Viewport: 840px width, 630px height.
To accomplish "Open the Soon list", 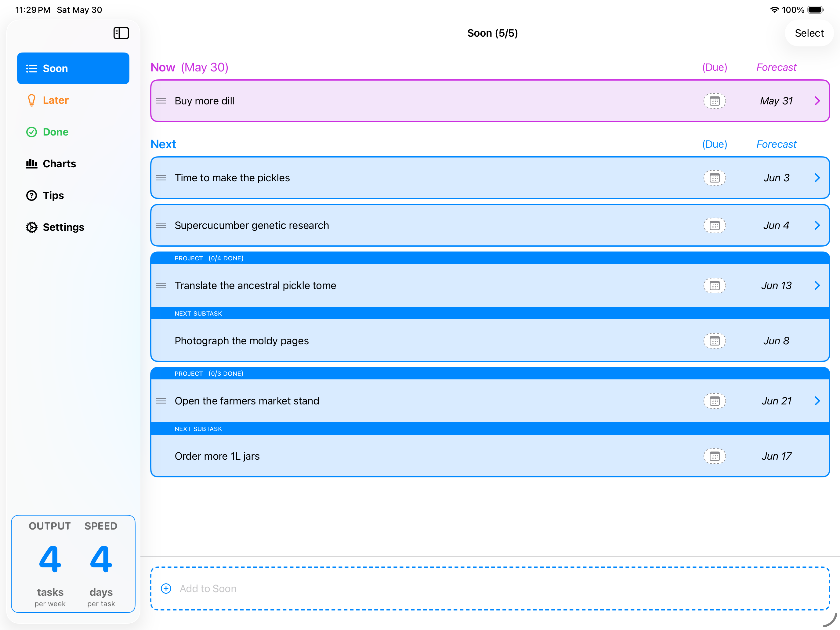I will 73,68.
